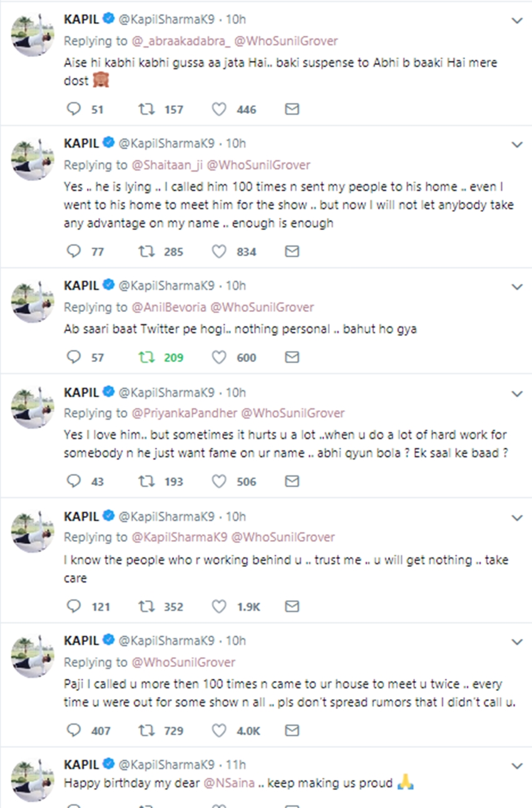This screenshot has height=808, width=532.
Task: Message icon on 'Paji I called u' tweet
Action: point(292,730)
